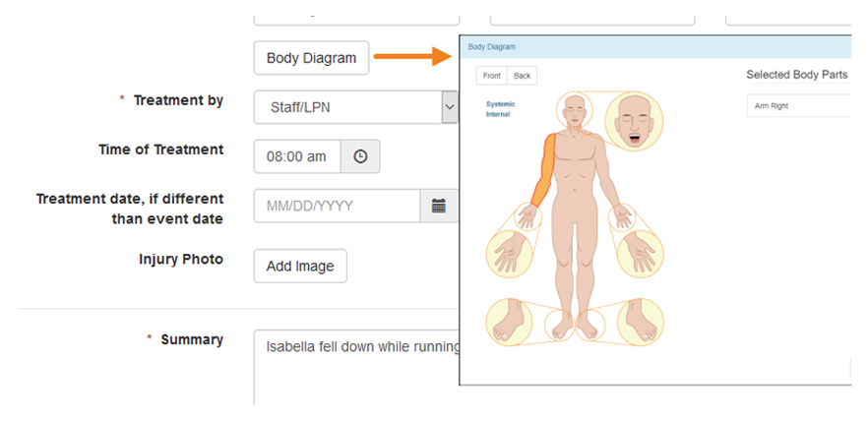The width and height of the screenshot is (868, 421).
Task: Select the small head on body figure
Action: point(574,110)
